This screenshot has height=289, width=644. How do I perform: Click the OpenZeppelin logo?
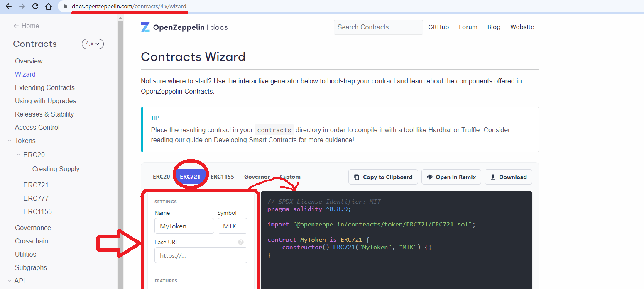tap(145, 27)
